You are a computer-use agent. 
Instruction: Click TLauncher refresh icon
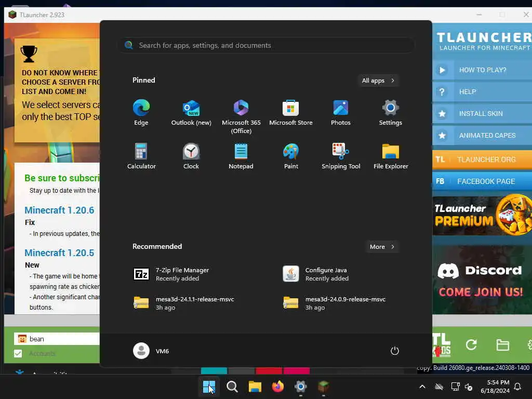pos(471,345)
